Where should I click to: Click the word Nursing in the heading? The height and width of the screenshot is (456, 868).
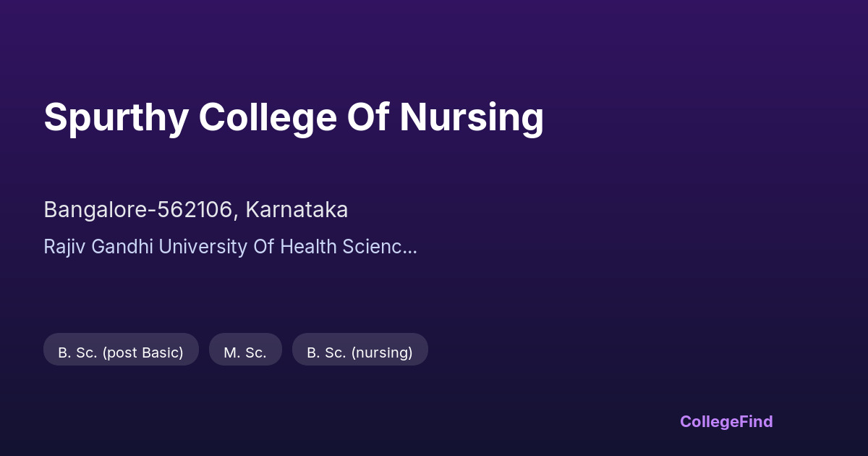click(471, 117)
